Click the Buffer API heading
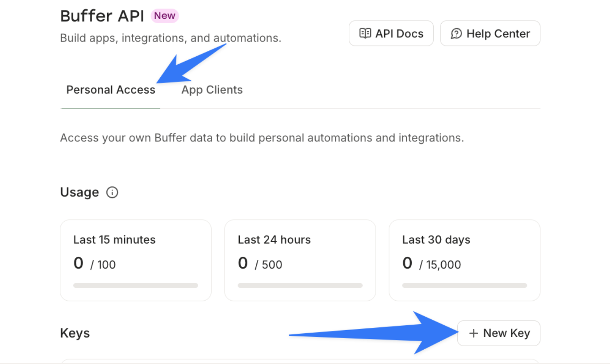The height and width of the screenshot is (364, 610). tap(102, 16)
